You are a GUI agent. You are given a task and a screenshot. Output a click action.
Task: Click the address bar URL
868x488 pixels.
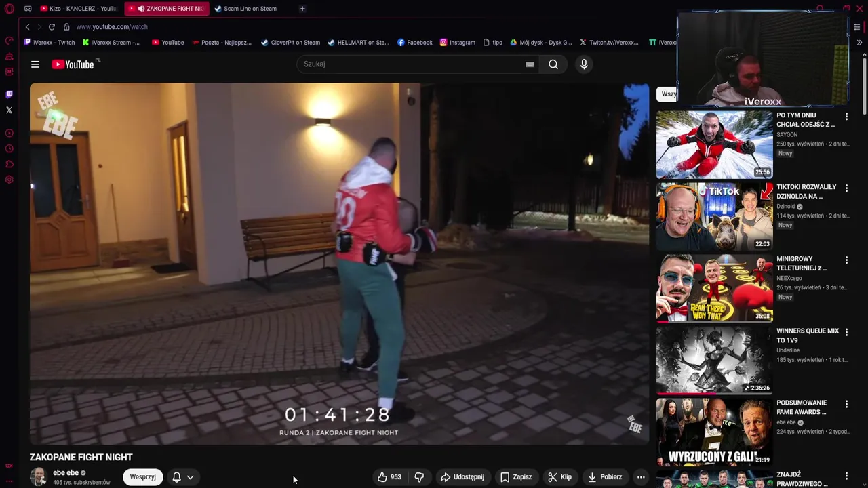click(112, 27)
